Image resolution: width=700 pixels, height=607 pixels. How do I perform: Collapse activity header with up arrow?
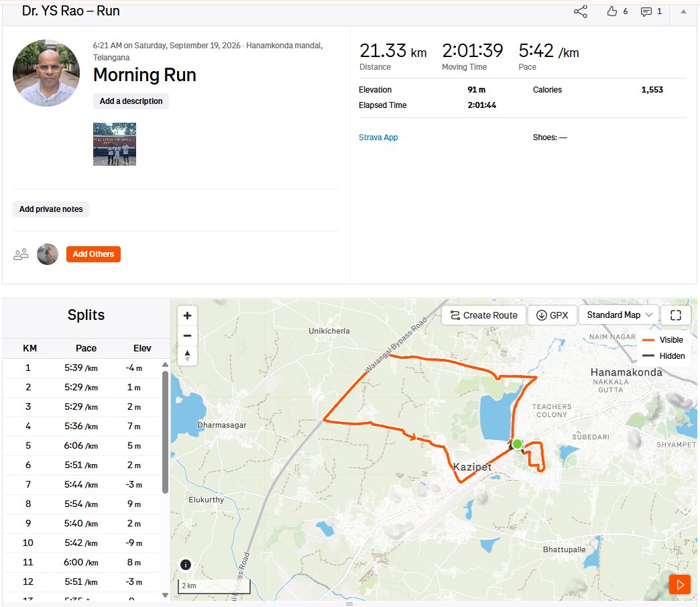(683, 11)
